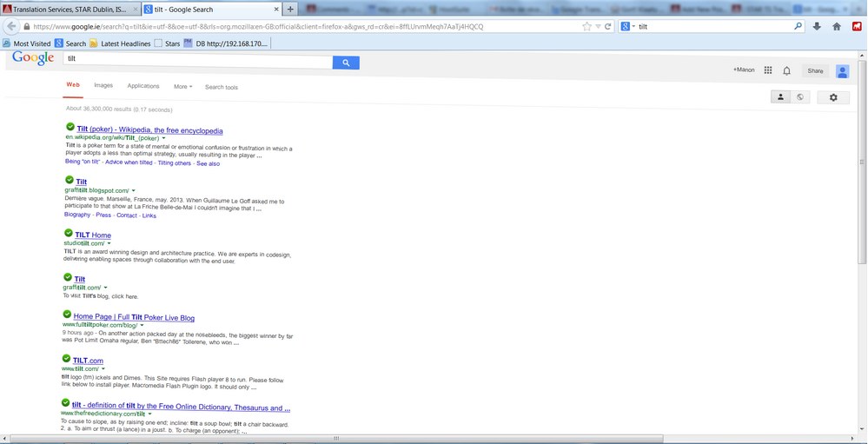Click the padlock icon in the address bar
This screenshot has height=444, width=868.
(x=26, y=27)
